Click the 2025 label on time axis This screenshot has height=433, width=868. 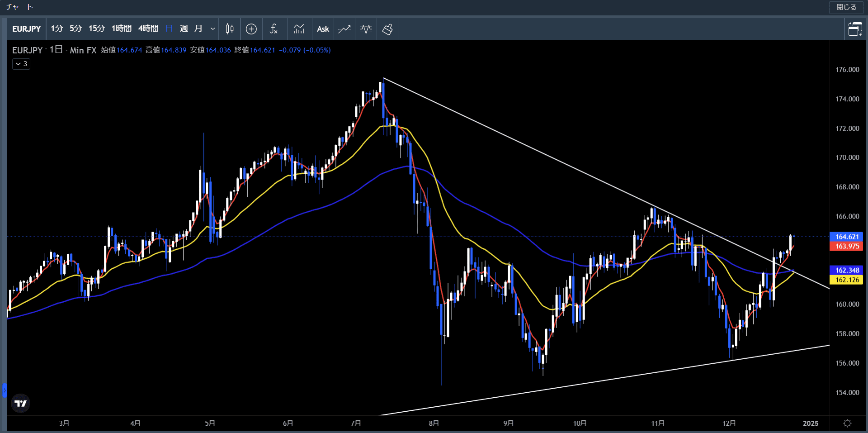coord(811,423)
